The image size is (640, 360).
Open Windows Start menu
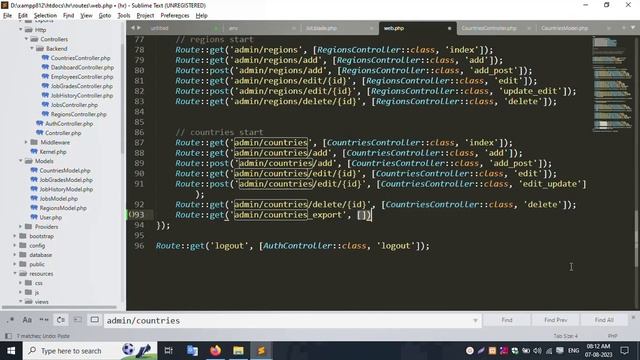(11, 351)
